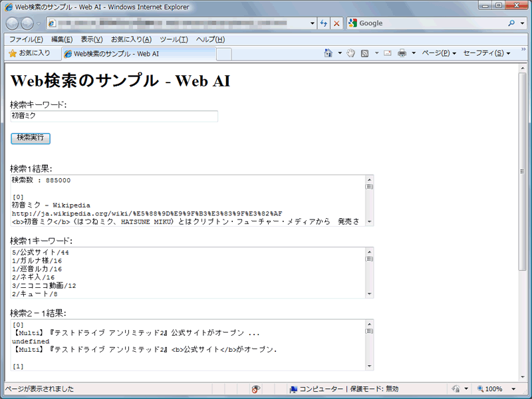Click the Refresh page icon
Viewport: 532px width, 399px height.
coord(324,23)
